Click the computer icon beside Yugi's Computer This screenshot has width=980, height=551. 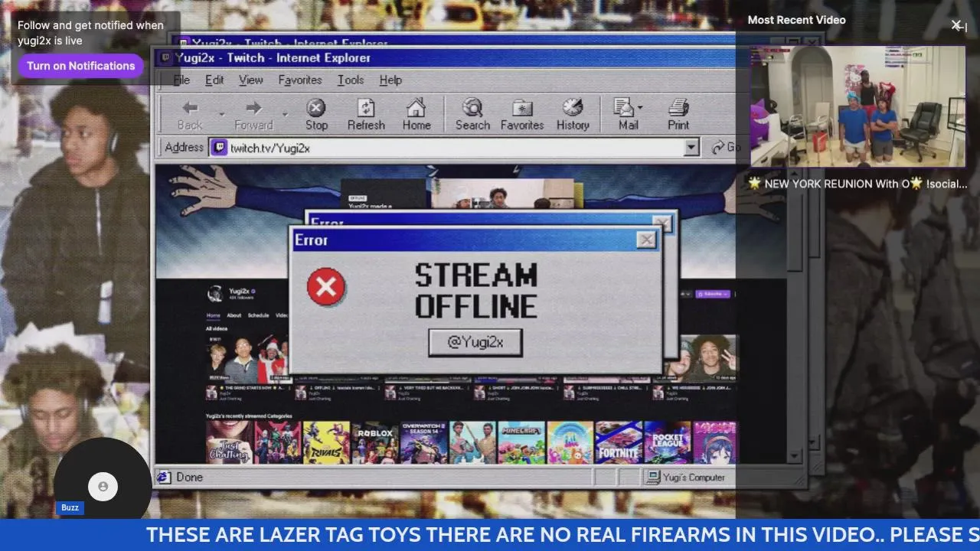pos(653,477)
